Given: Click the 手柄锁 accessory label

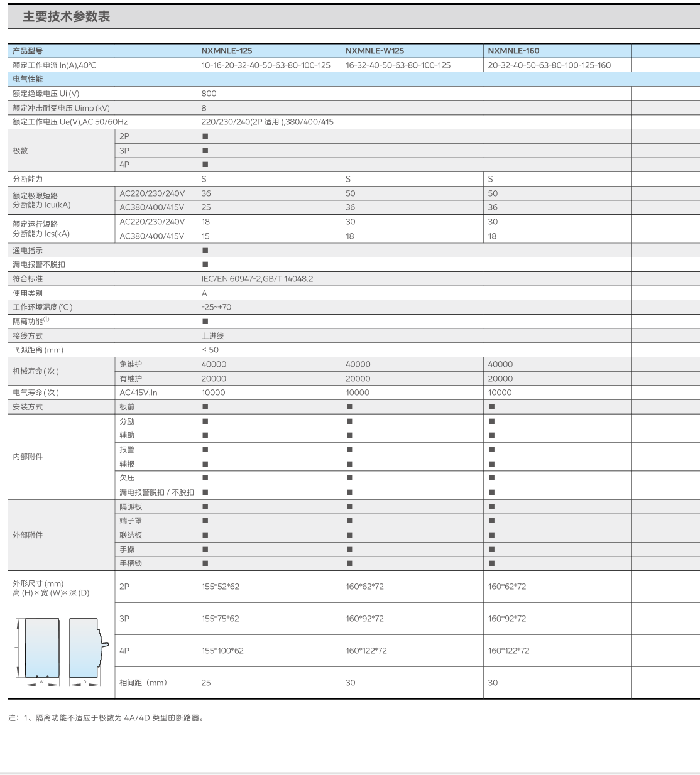Looking at the screenshot, I should point(131,563).
